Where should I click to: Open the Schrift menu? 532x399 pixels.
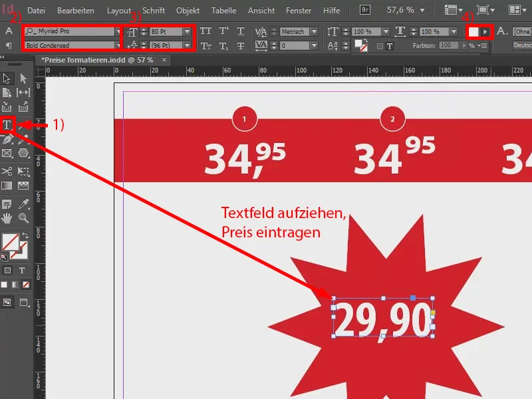(x=154, y=11)
